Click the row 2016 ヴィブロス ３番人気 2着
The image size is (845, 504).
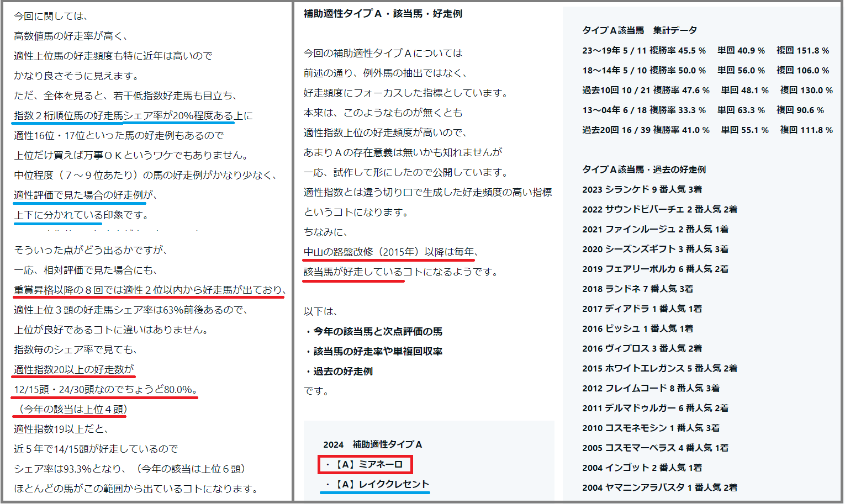(642, 348)
